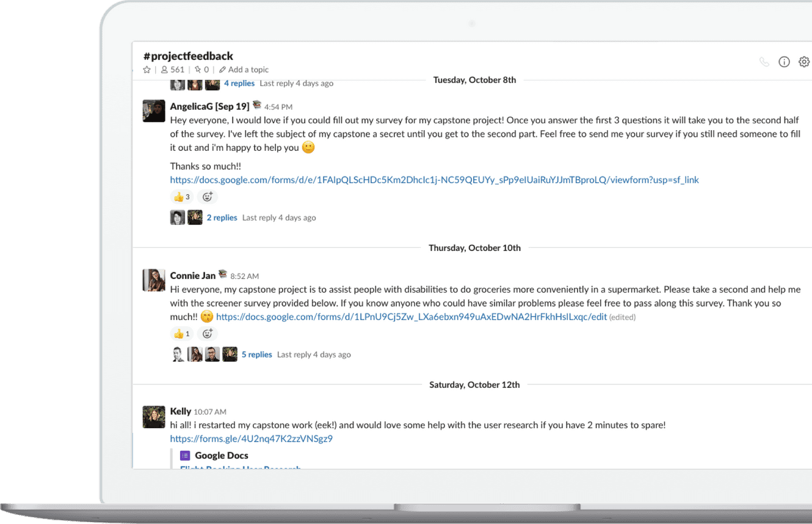Toggle the thumbs-up reaction on AngelicaG's message
Screen dimensions: 812x524
181,197
